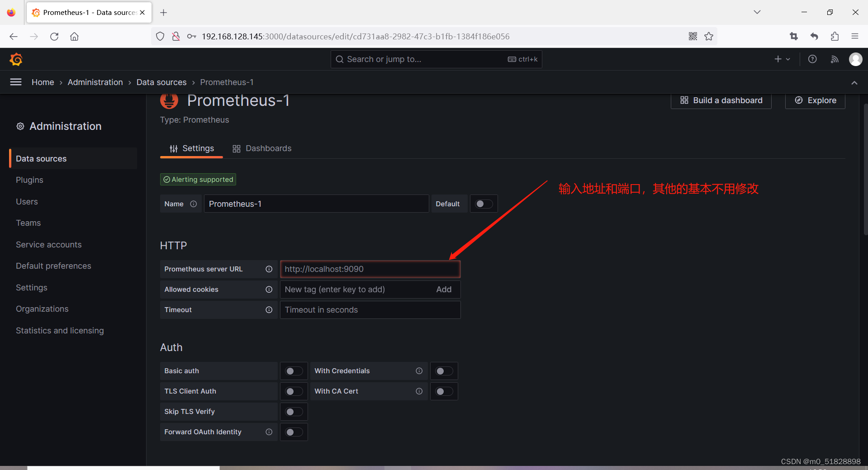Image resolution: width=868 pixels, height=470 pixels.
Task: Bookmark this page with star icon
Action: tap(709, 37)
